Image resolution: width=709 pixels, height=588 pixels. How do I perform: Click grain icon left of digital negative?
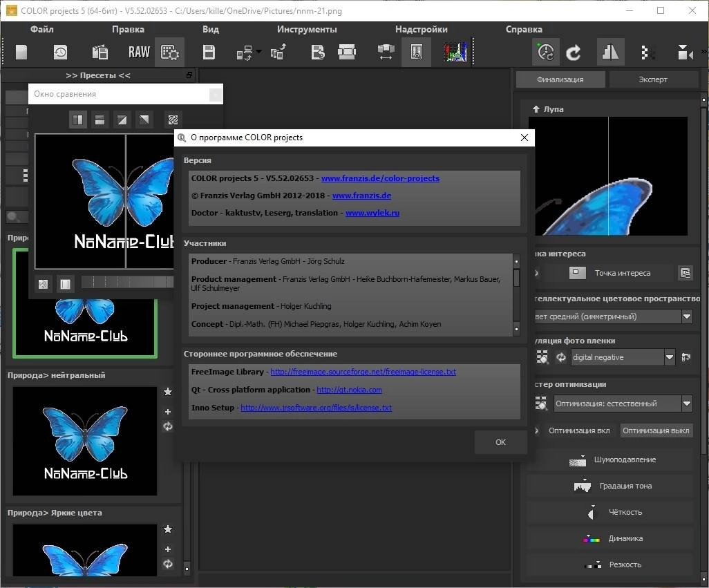(x=542, y=357)
